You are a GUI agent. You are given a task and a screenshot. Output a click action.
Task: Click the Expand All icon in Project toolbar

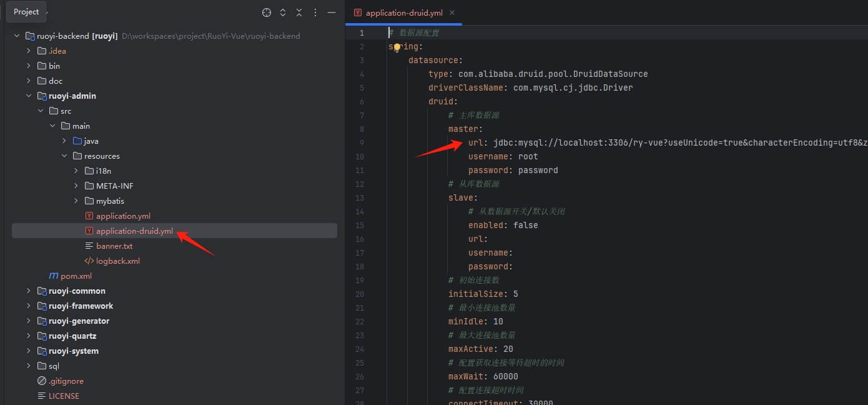click(x=283, y=12)
